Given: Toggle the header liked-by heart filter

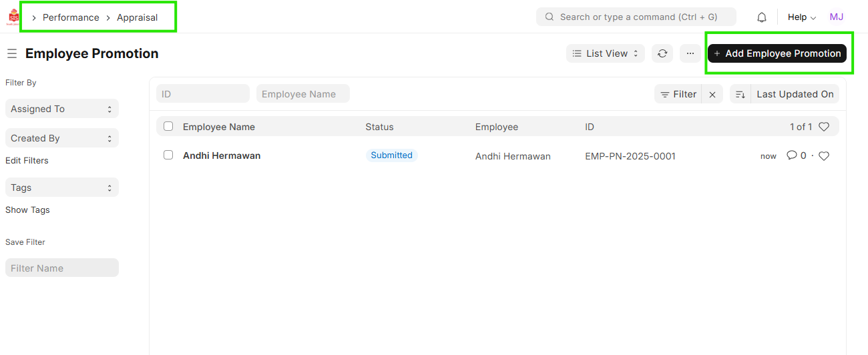Looking at the screenshot, I should [x=824, y=127].
